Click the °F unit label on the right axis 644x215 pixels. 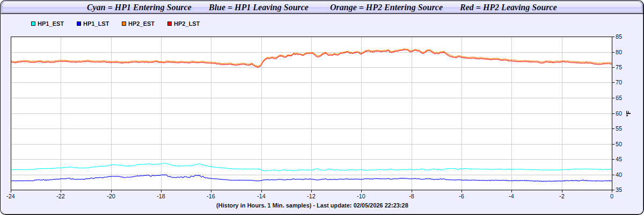pyautogui.click(x=628, y=113)
